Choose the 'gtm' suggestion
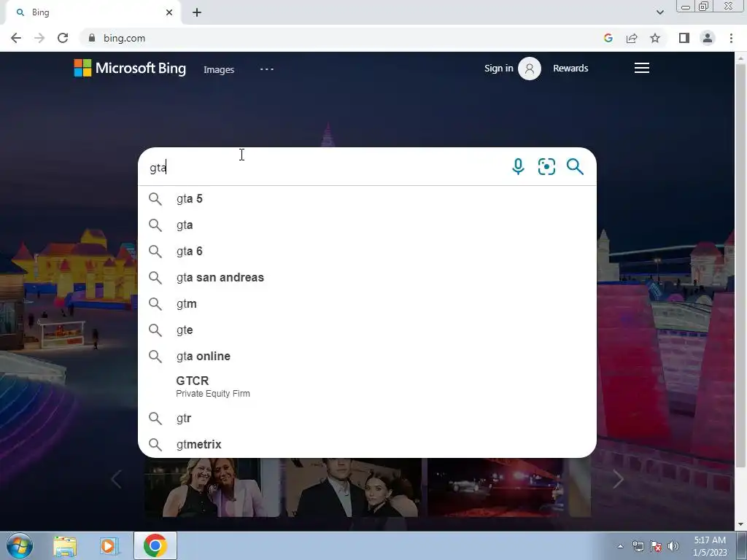747x560 pixels. (x=367, y=303)
